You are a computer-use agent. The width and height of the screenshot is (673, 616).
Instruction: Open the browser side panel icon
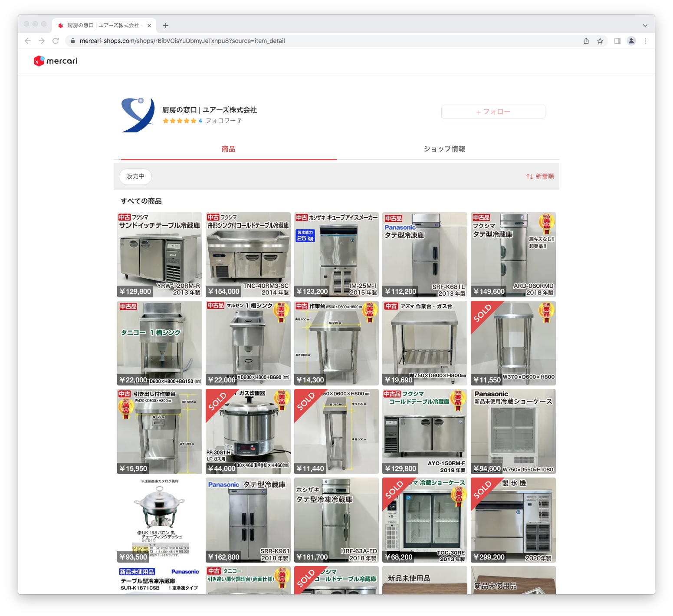(x=617, y=41)
